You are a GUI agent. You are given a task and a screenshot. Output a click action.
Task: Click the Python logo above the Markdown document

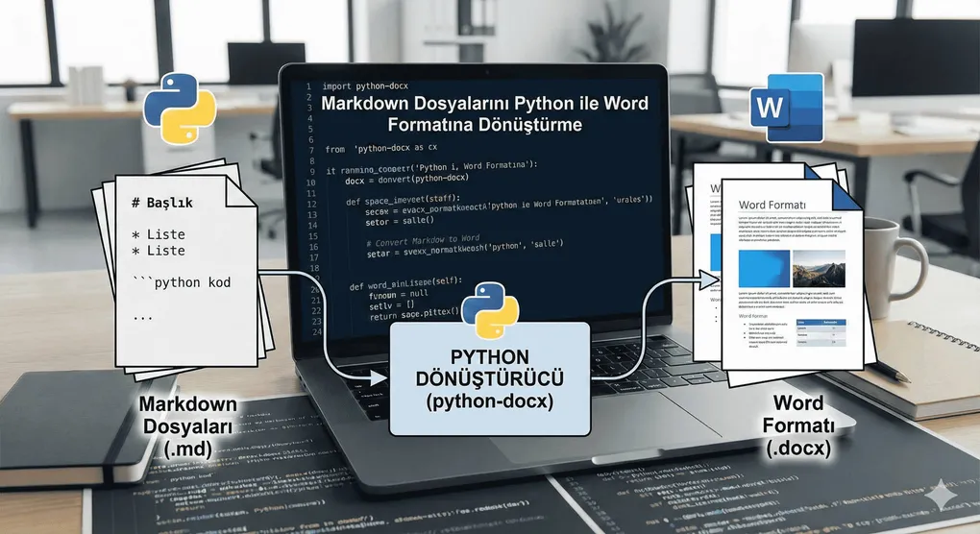pyautogui.click(x=174, y=106)
